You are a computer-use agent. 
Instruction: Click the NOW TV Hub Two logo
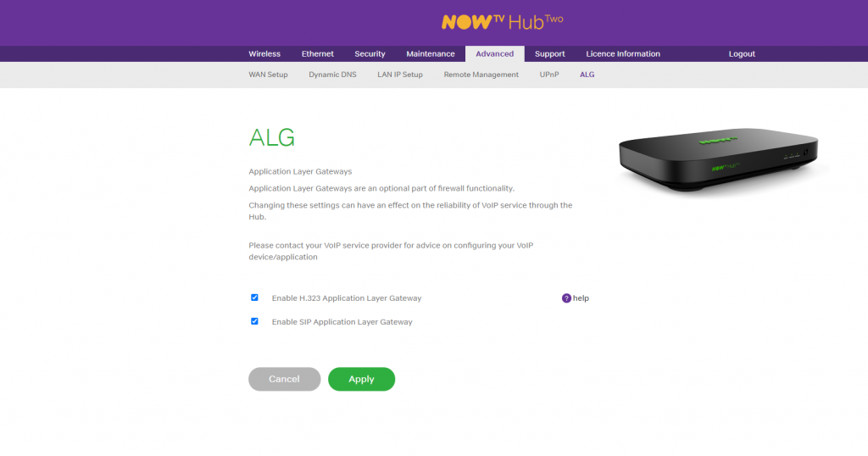tap(502, 21)
